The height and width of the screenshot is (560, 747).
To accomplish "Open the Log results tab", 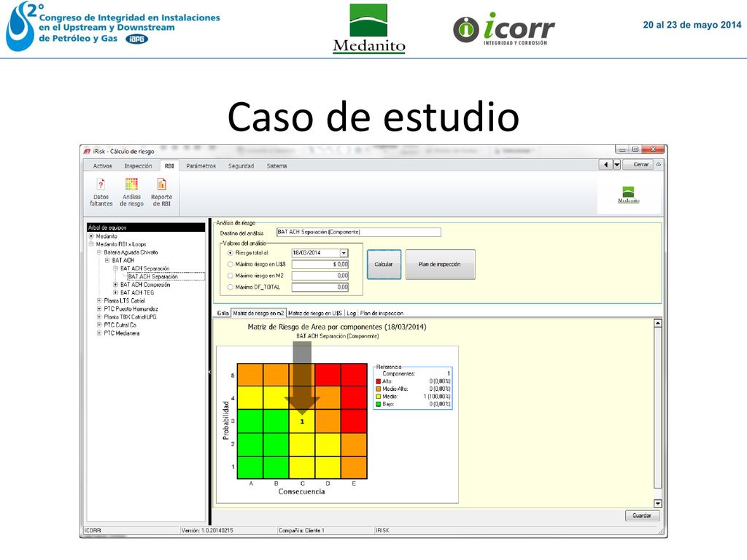I will click(351, 314).
